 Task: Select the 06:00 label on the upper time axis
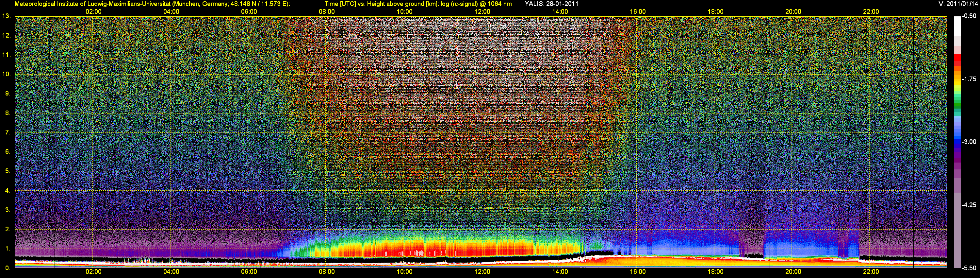(249, 12)
